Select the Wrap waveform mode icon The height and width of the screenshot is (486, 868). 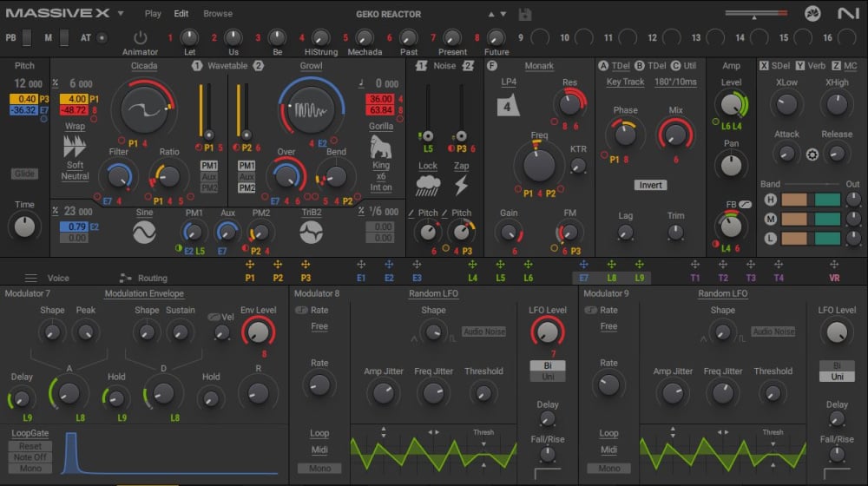[x=74, y=146]
